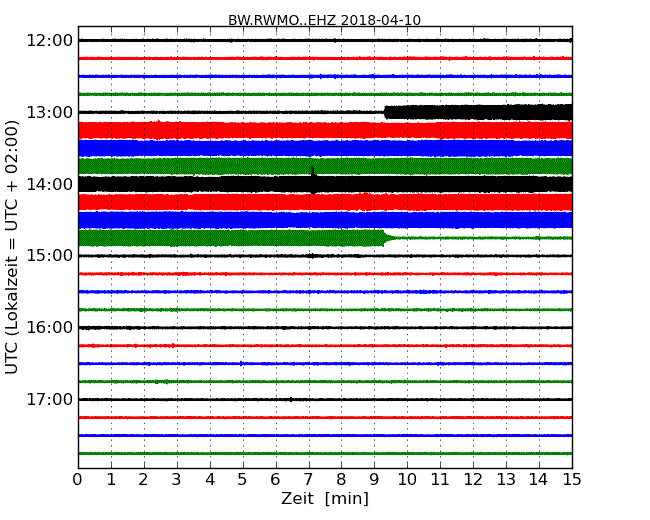Click the x-axis tick label 11
This screenshot has height=520, width=650.
[x=440, y=480]
